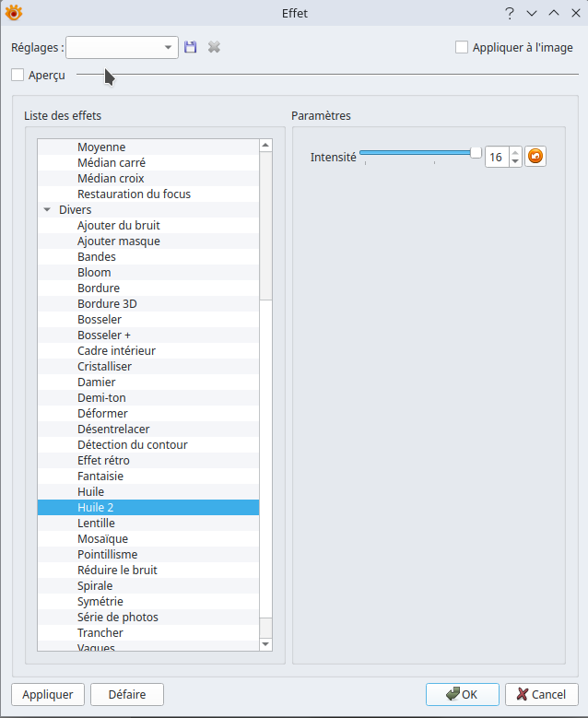The width and height of the screenshot is (588, 718).
Task: Click the save preset floppy disk icon
Action: [191, 47]
